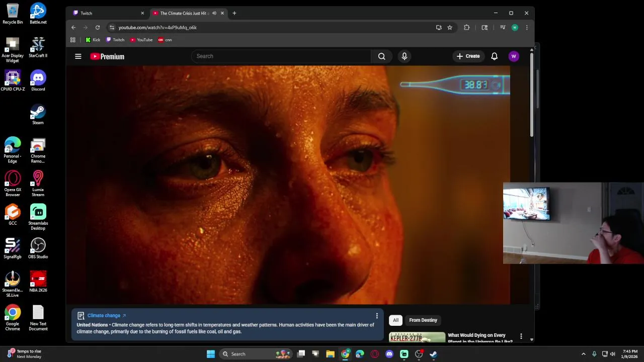The height and width of the screenshot is (362, 644).
Task: Open the YouTube account avatar menu
Action: pyautogui.click(x=514, y=56)
